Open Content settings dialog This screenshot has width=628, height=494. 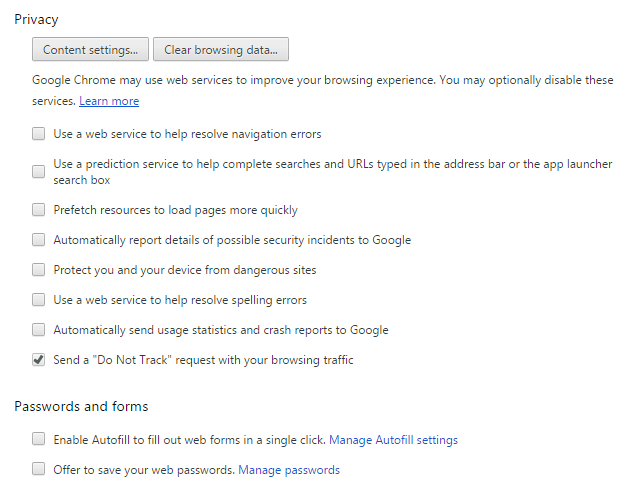[90, 50]
